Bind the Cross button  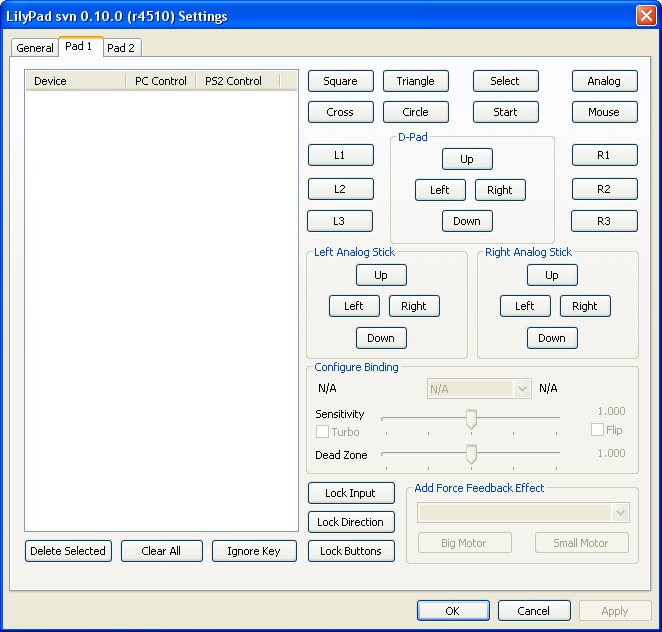pos(341,112)
